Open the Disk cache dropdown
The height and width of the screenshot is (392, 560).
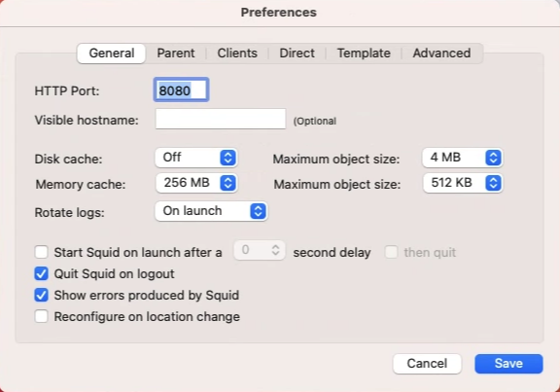(196, 158)
